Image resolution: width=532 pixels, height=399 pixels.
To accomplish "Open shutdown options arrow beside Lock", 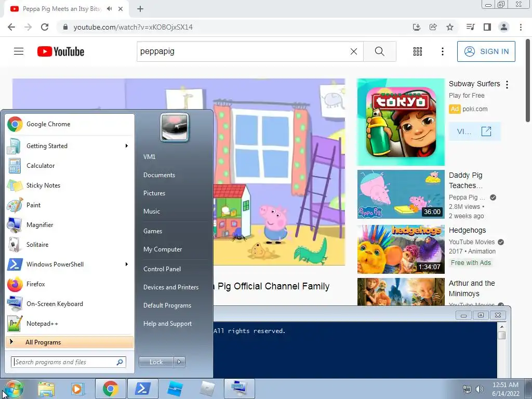I will pos(179,362).
